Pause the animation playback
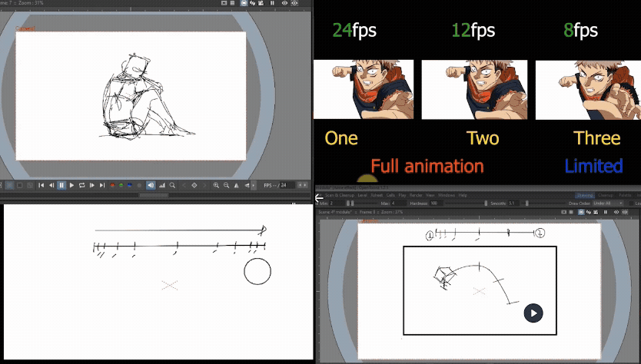Image resolution: width=641 pixels, height=364 pixels. 61,185
